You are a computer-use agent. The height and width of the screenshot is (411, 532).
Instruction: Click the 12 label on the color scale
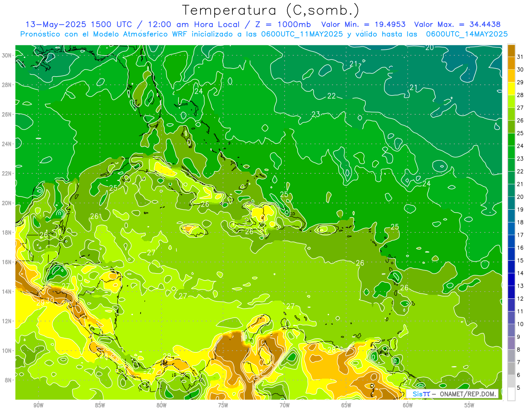520,298
